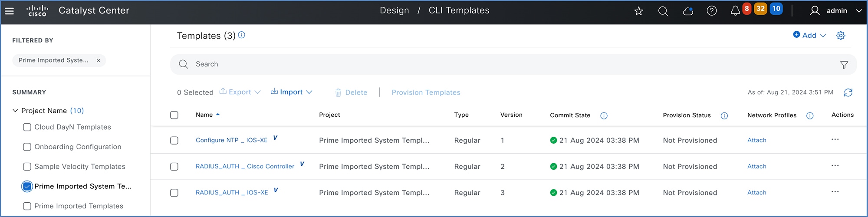Click Attach for RADIUS_AUTH _ IOS-XE

[x=756, y=192]
